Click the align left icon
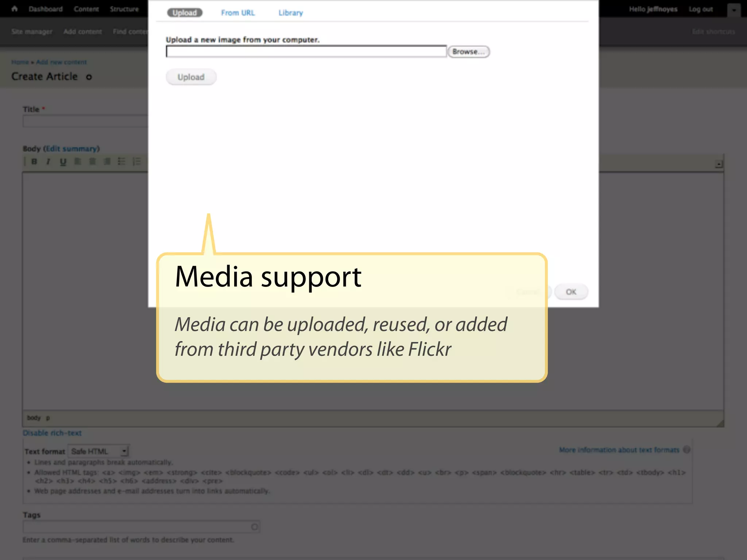The image size is (747, 560). [x=78, y=162]
